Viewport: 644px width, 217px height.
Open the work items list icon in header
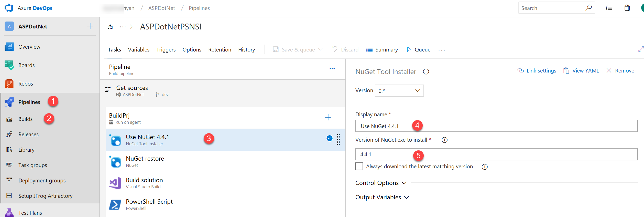[x=609, y=8]
